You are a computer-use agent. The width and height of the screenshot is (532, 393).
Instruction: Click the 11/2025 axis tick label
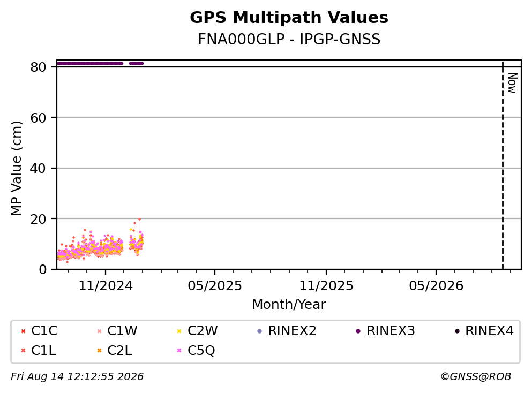pyautogui.click(x=326, y=286)
